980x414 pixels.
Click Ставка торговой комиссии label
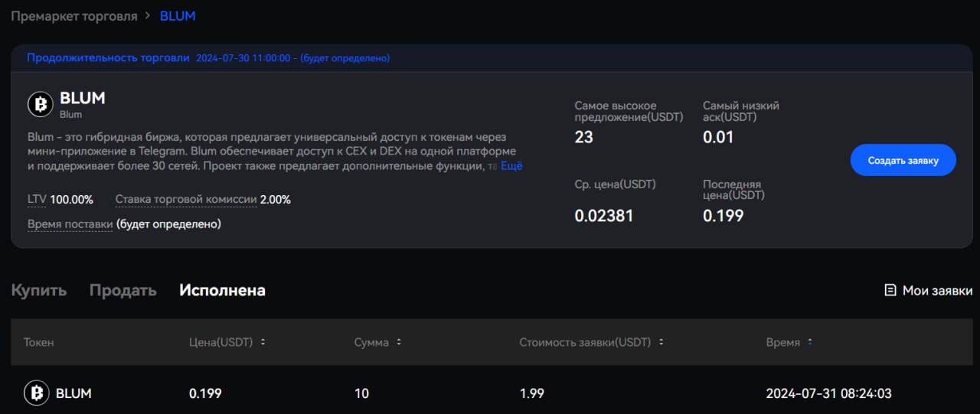pyautogui.click(x=186, y=200)
